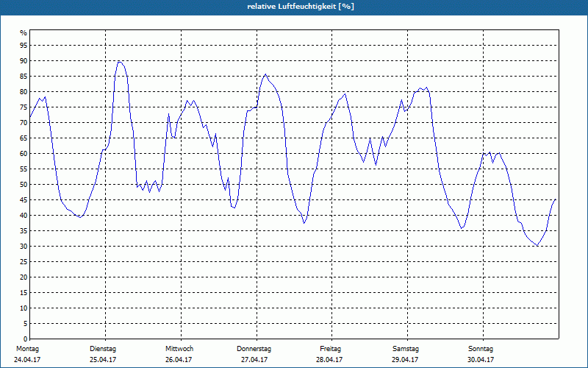Viewport: 588px width, 368px height.
Task: Click the humidity peak near 85% on Donnerstag
Action: pyautogui.click(x=266, y=74)
